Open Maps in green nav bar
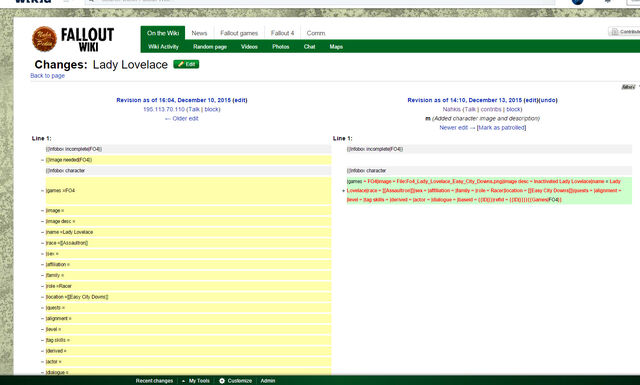Image resolution: width=640 pixels, height=385 pixels. (x=336, y=47)
